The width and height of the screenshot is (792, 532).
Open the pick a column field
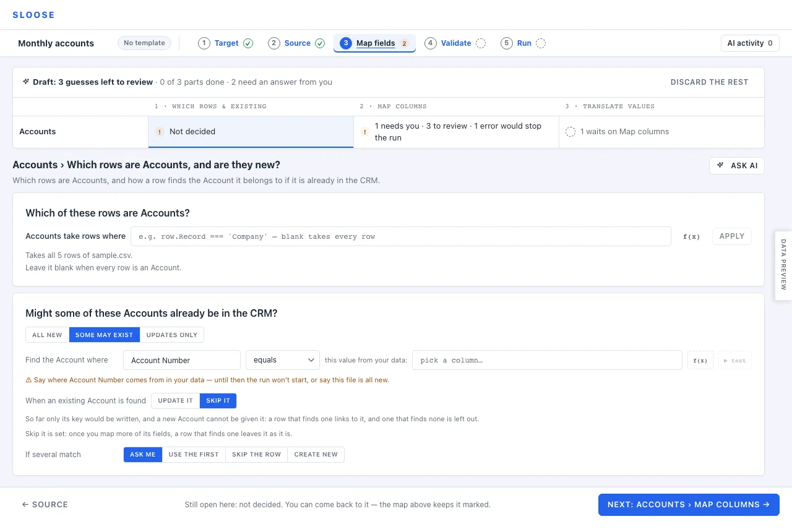pyautogui.click(x=547, y=360)
